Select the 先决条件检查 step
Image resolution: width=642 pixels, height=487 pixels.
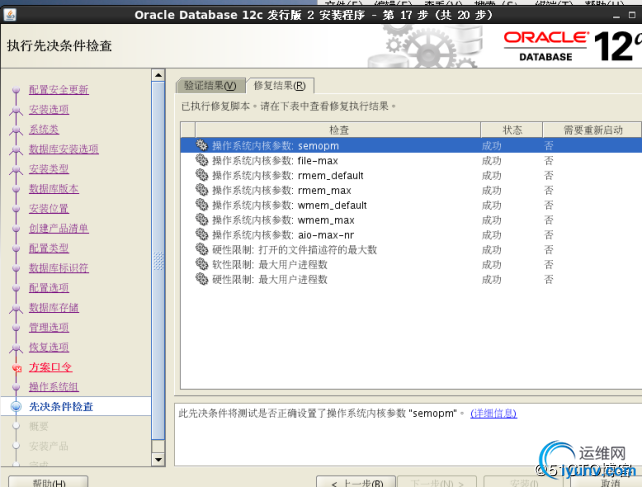click(x=61, y=406)
